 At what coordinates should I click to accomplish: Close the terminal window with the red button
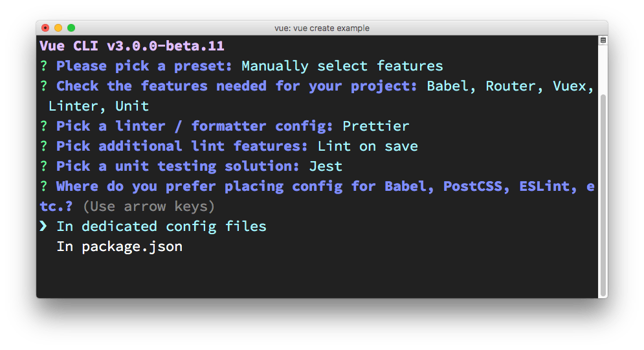[45, 28]
